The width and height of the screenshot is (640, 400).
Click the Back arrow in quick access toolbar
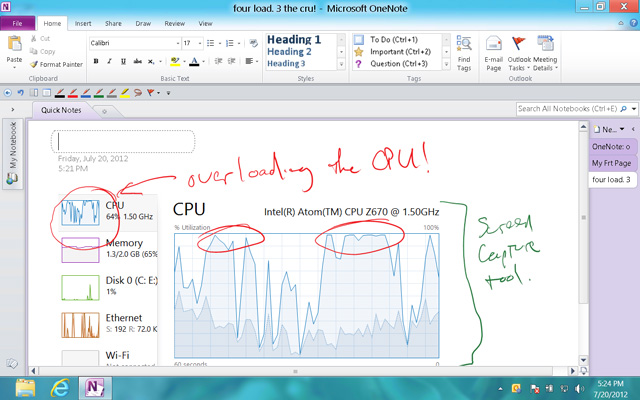click(x=8, y=93)
